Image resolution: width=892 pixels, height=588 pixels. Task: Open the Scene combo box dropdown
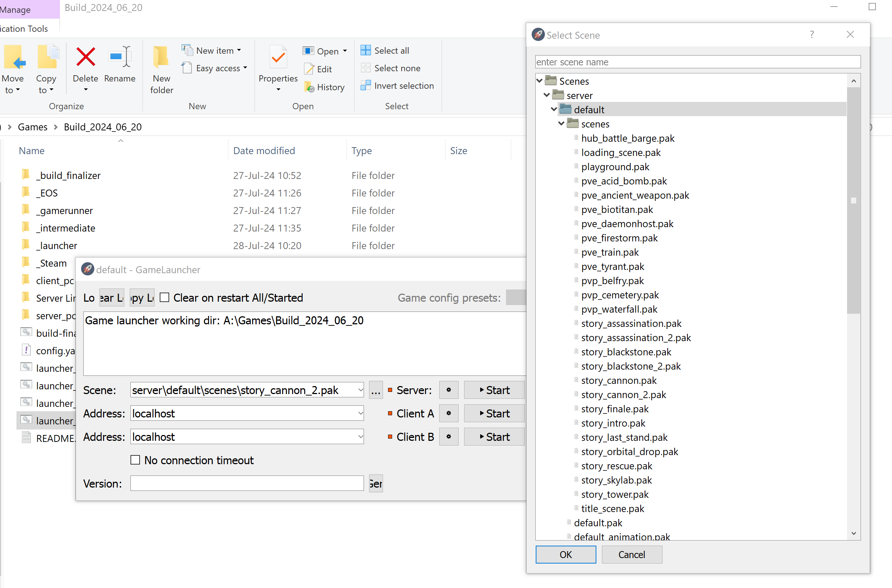coord(360,390)
